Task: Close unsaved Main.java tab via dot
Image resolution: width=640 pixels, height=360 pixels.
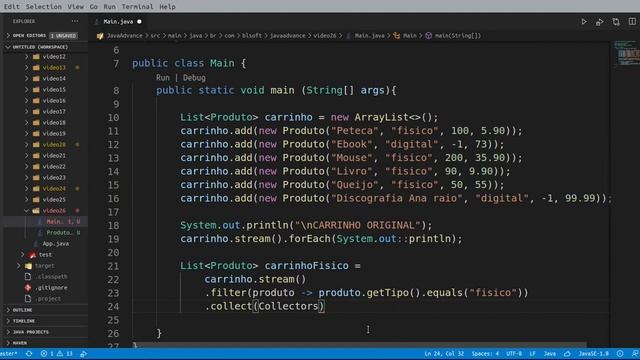Action: click(139, 22)
